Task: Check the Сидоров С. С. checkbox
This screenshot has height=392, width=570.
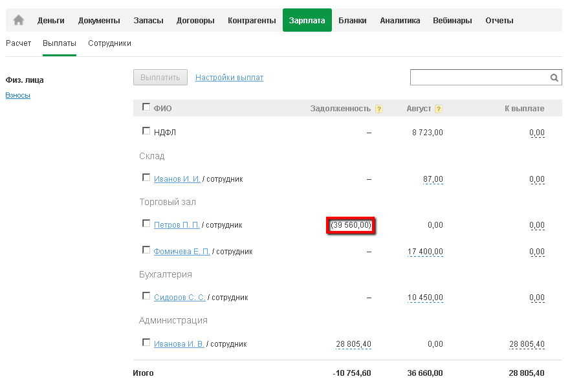Action: tap(146, 296)
